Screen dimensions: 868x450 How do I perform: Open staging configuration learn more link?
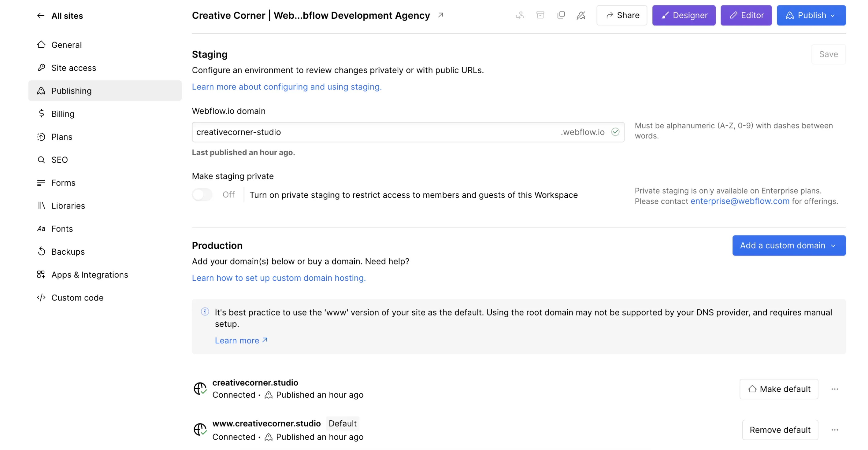click(x=287, y=87)
